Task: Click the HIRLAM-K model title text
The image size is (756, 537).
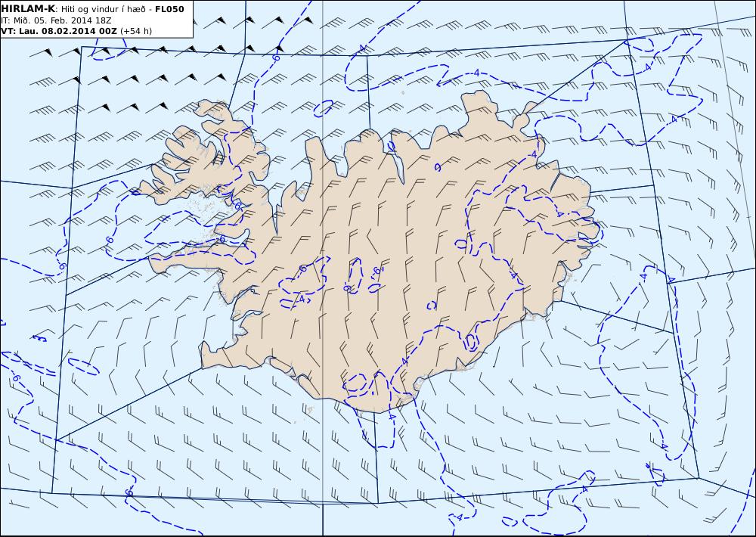Action: click(x=28, y=9)
